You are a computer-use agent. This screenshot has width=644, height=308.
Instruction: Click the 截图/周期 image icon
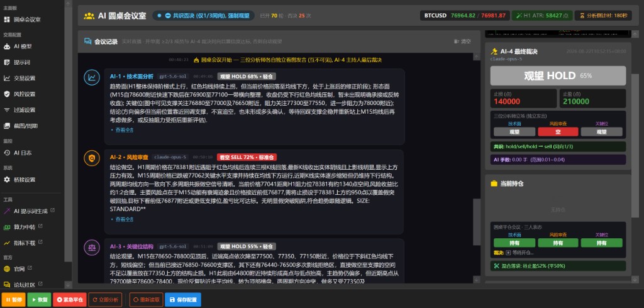[6, 126]
